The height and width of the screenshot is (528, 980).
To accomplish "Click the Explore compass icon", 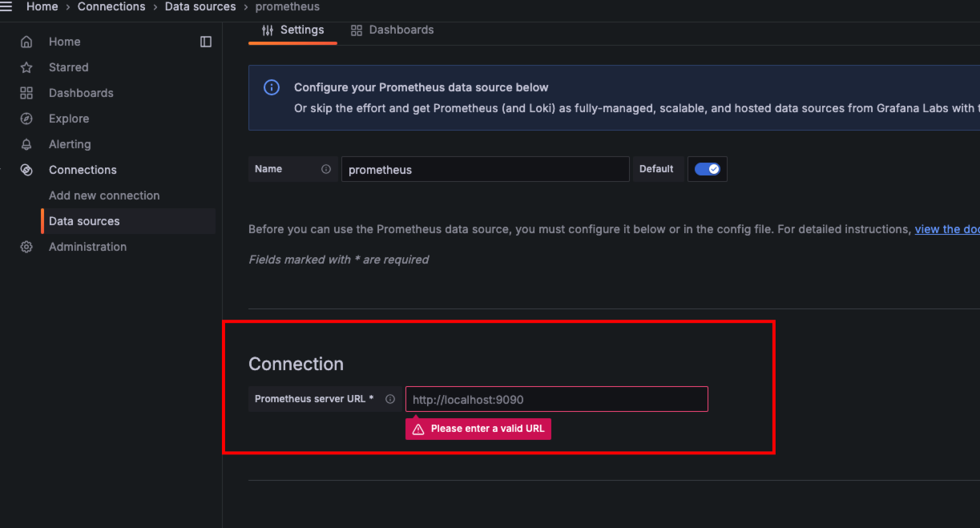I will [26, 119].
